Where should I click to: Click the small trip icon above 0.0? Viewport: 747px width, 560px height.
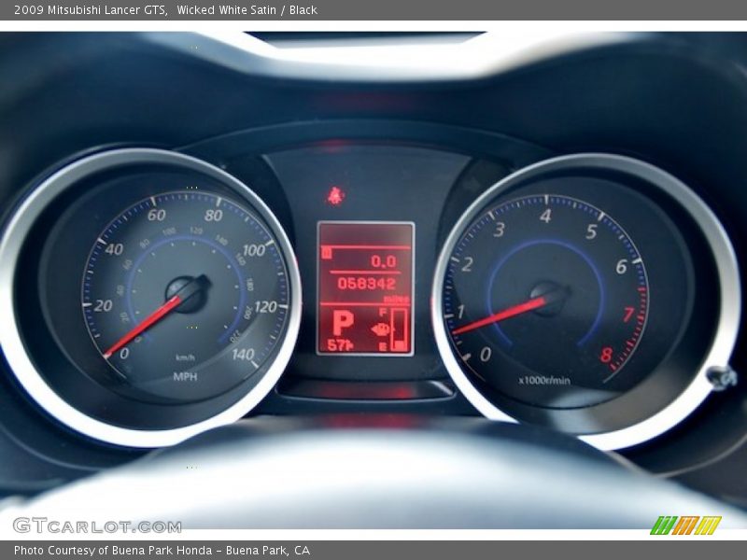click(327, 252)
